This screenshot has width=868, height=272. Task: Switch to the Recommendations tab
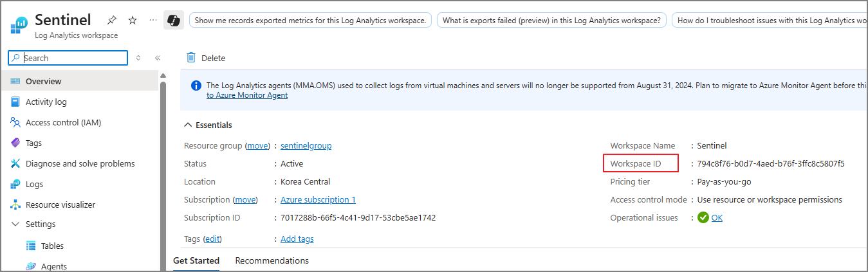coord(272,260)
